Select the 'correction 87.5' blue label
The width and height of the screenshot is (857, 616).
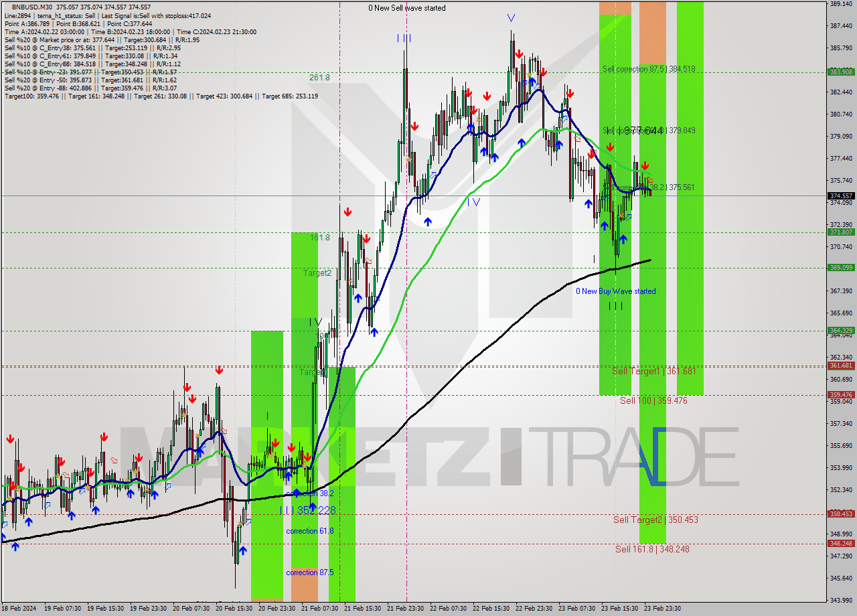point(309,572)
